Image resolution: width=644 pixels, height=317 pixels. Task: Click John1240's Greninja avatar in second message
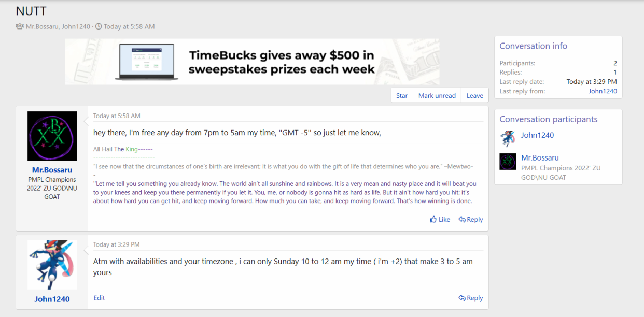tap(52, 265)
